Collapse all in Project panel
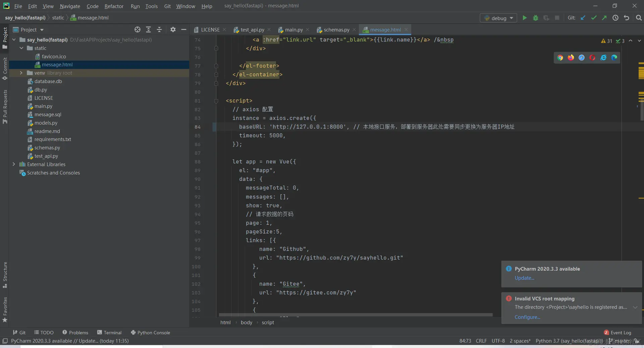This screenshot has width=644, height=348. point(159,29)
